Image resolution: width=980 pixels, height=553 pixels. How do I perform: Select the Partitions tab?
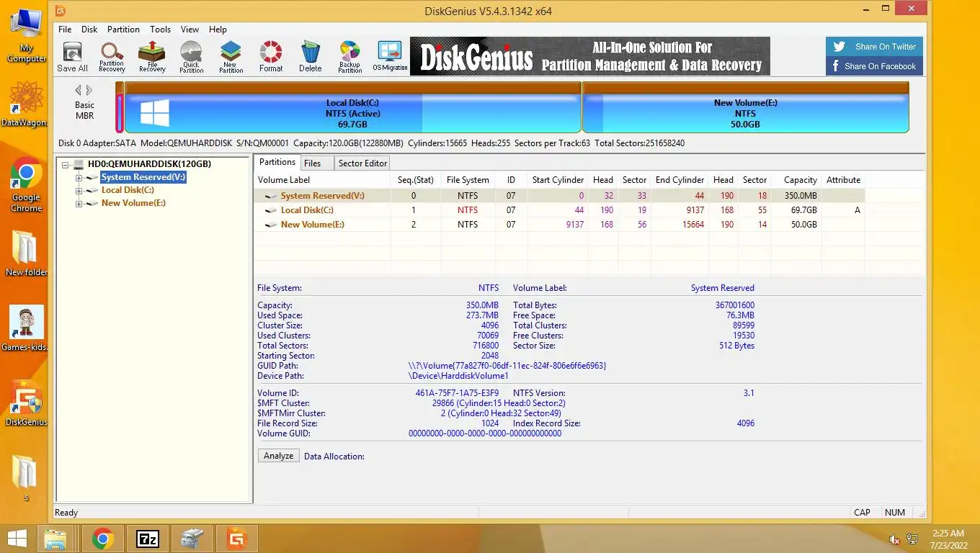tap(277, 163)
